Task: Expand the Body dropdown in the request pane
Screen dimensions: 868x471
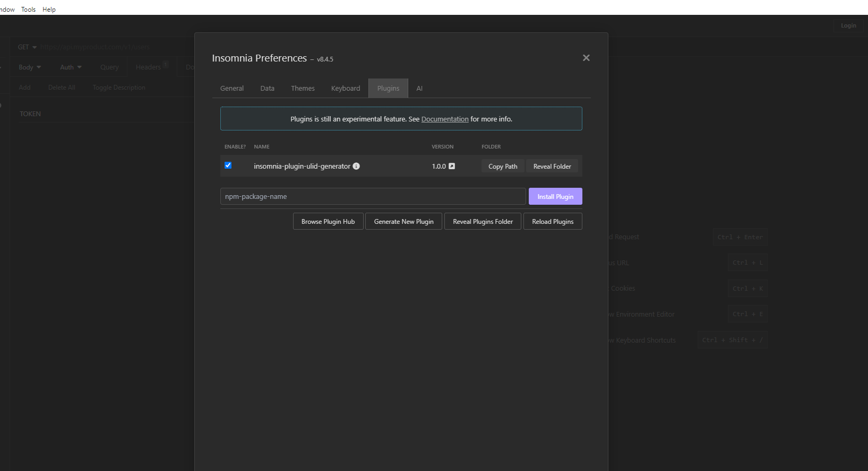Action: [x=30, y=67]
